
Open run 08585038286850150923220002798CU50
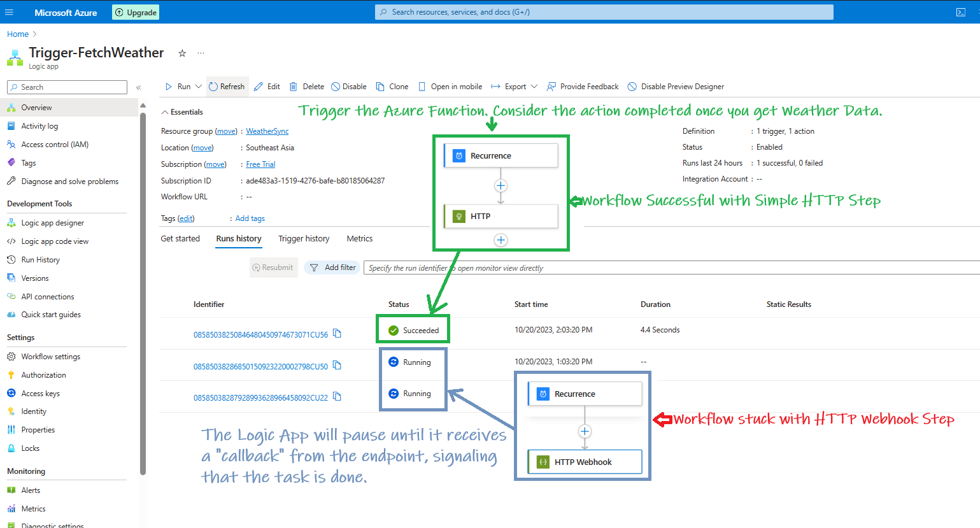[x=261, y=366]
